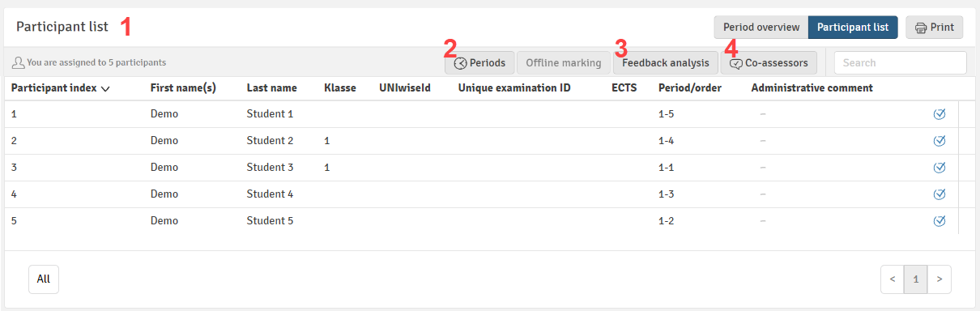Click the checkmark icon for Student 3
The height and width of the screenshot is (311, 980).
pyautogui.click(x=940, y=168)
